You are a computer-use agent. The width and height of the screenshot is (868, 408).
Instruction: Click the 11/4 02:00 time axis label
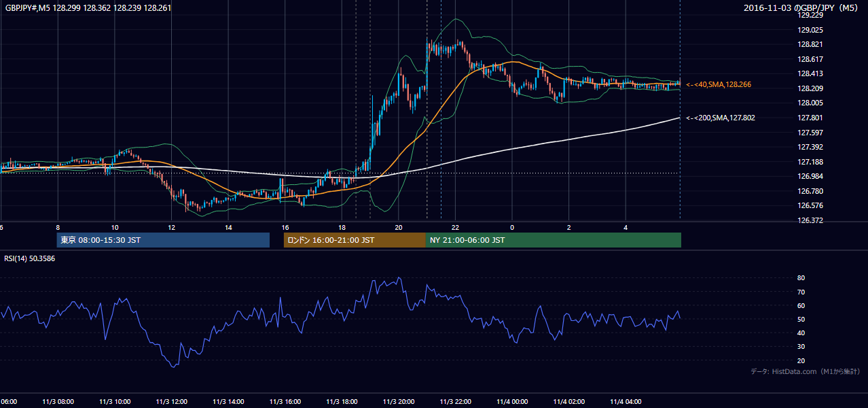[x=569, y=401]
